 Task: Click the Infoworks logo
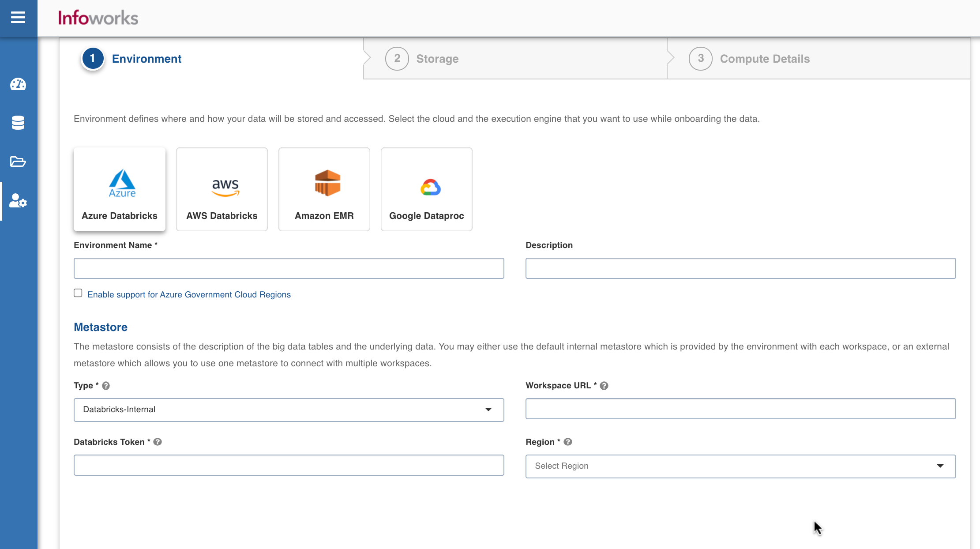point(98,18)
